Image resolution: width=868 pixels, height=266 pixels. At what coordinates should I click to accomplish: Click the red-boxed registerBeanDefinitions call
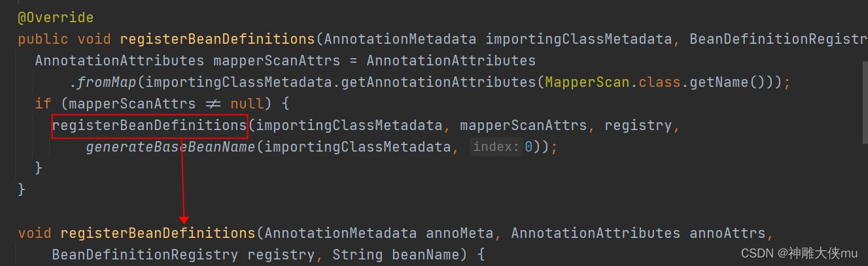point(150,125)
